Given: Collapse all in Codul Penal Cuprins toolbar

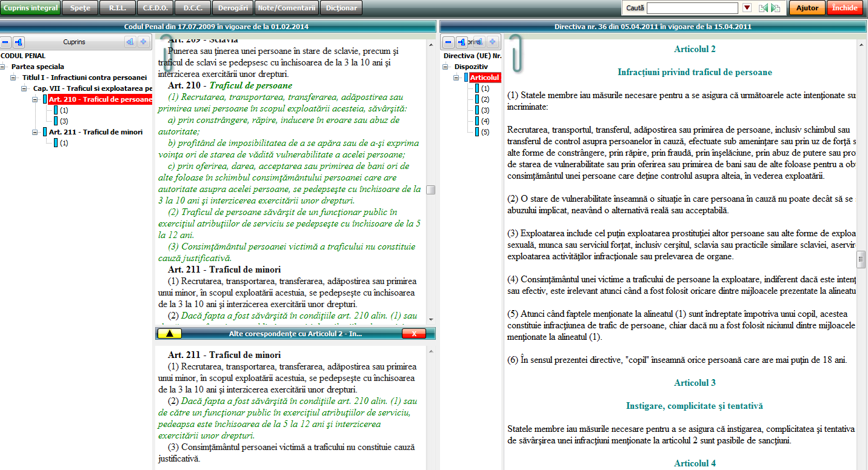Looking at the screenshot, I should (x=6, y=42).
